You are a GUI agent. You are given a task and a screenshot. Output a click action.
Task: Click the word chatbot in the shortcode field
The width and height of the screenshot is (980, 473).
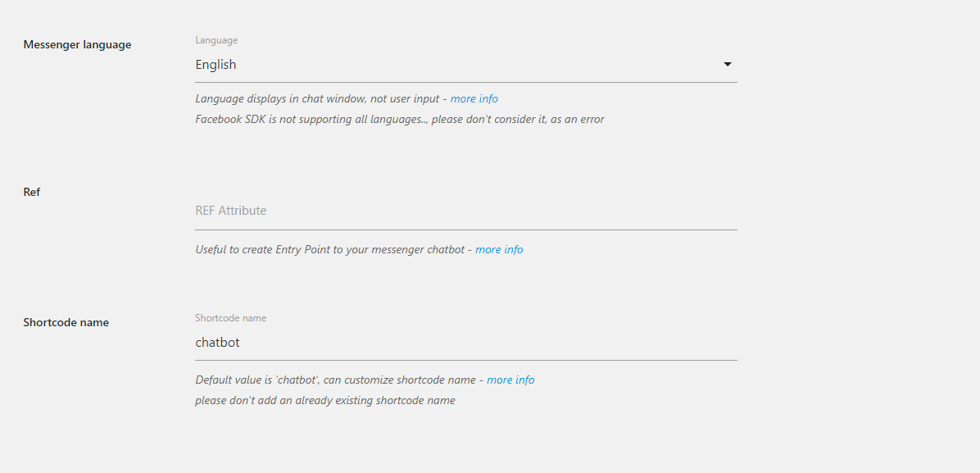point(217,343)
